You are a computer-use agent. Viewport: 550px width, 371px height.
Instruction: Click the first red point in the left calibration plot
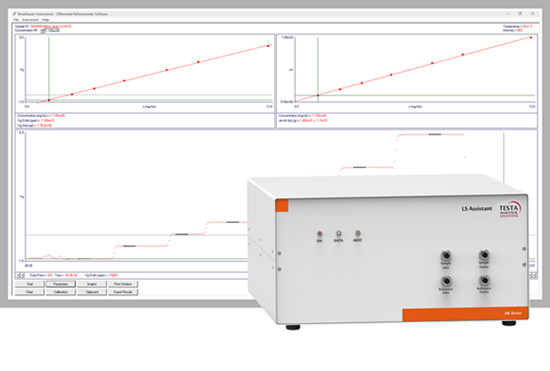click(x=49, y=100)
